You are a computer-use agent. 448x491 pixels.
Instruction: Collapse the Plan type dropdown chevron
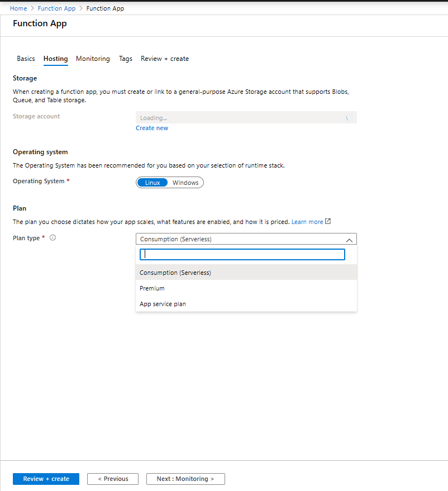coord(349,240)
